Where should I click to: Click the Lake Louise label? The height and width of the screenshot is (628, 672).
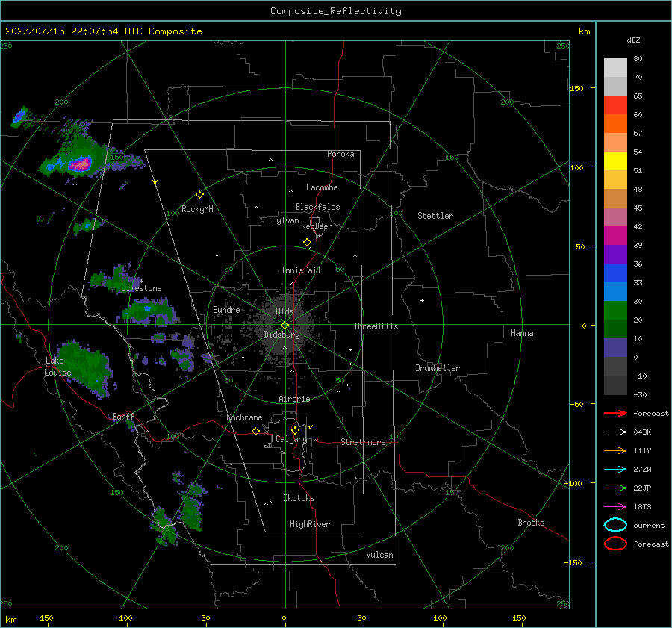tap(57, 367)
